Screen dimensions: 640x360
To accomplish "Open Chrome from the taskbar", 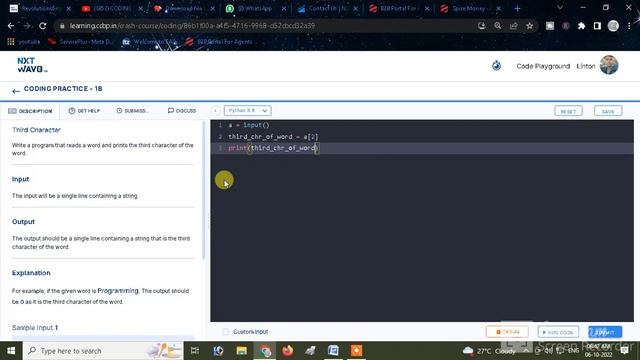I will click(265, 351).
